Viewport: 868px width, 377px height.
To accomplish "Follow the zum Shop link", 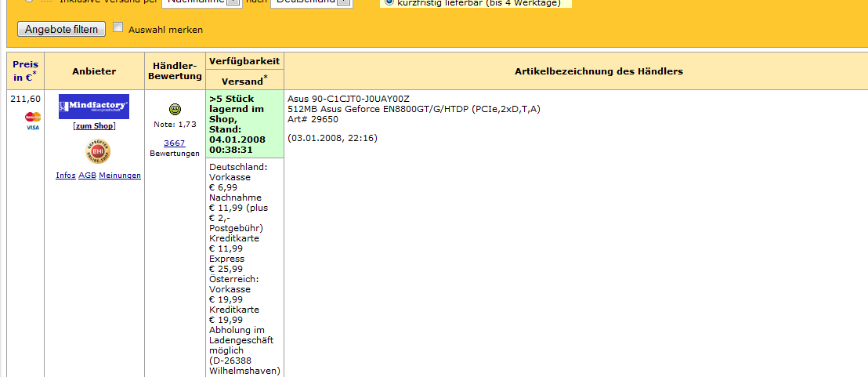I will [94, 126].
